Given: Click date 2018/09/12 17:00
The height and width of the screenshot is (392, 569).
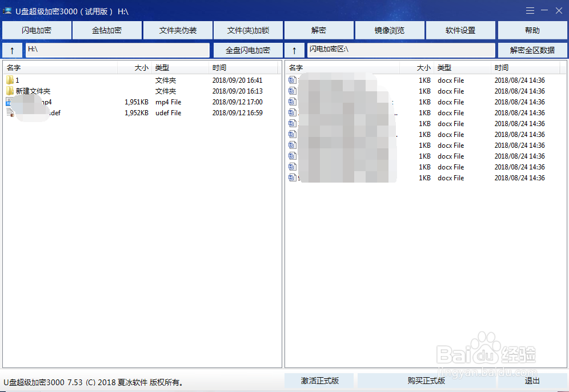Looking at the screenshot, I should click(x=237, y=102).
